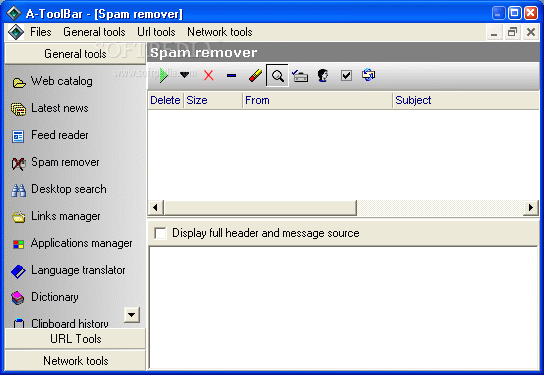544x375 pixels.
Task: Click the horizontal scrollbar left arrow
Action: (x=156, y=208)
